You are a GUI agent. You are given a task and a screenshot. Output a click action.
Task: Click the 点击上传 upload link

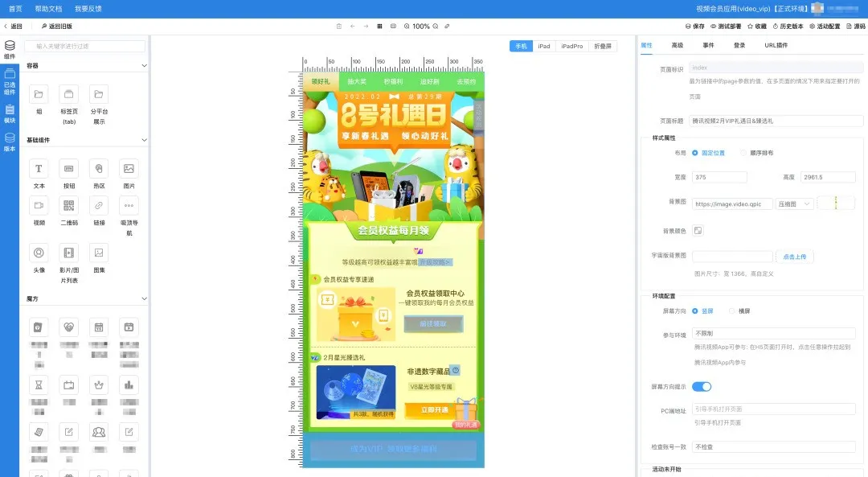pos(795,256)
